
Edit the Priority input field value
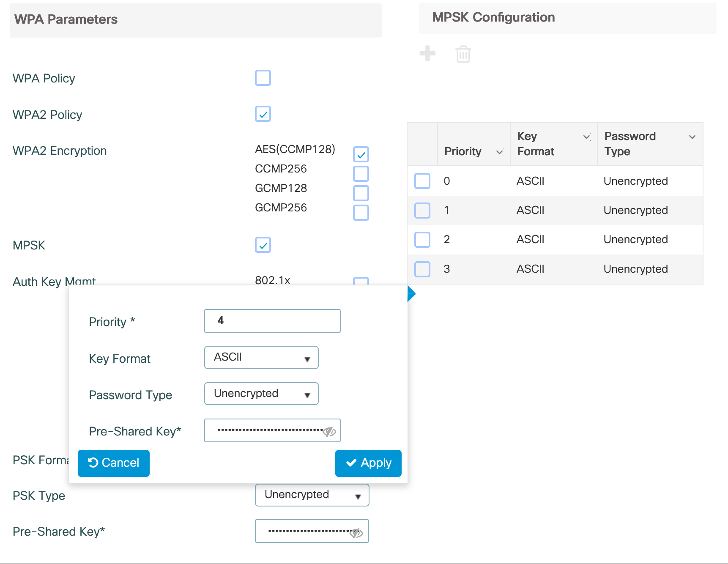(x=272, y=320)
